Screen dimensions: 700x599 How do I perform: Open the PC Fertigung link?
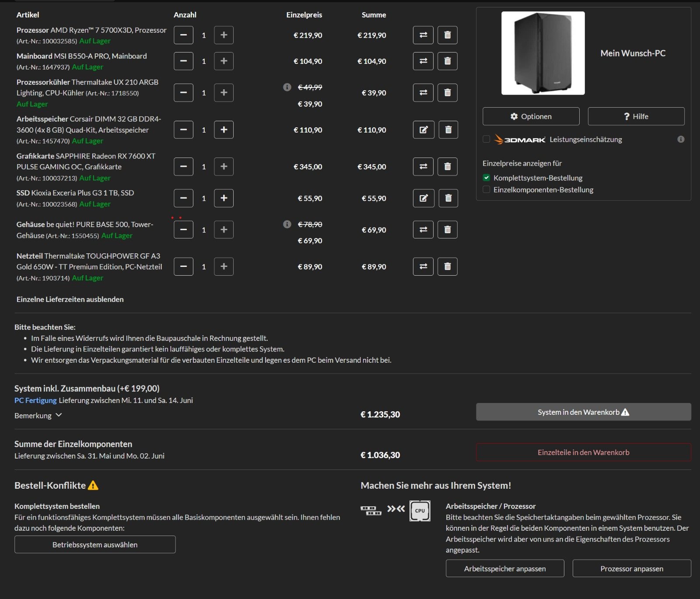point(35,400)
